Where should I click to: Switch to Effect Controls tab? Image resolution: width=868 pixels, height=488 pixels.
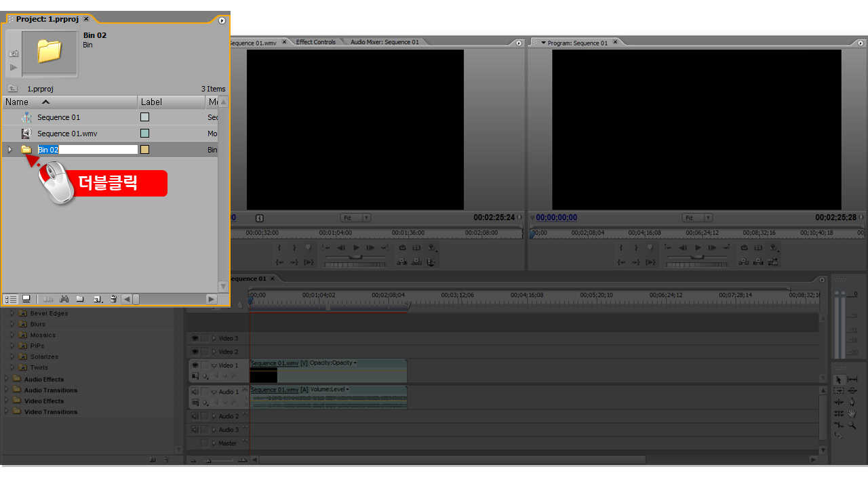click(316, 42)
